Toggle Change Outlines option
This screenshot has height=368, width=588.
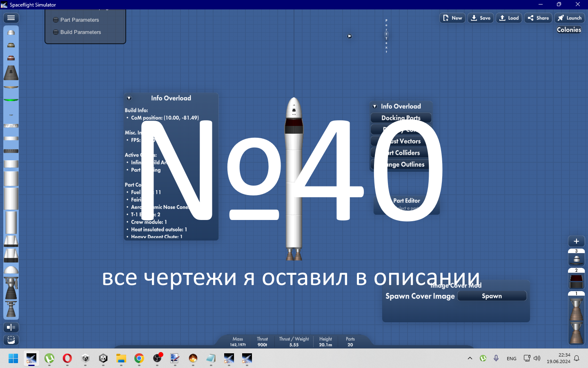(401, 164)
